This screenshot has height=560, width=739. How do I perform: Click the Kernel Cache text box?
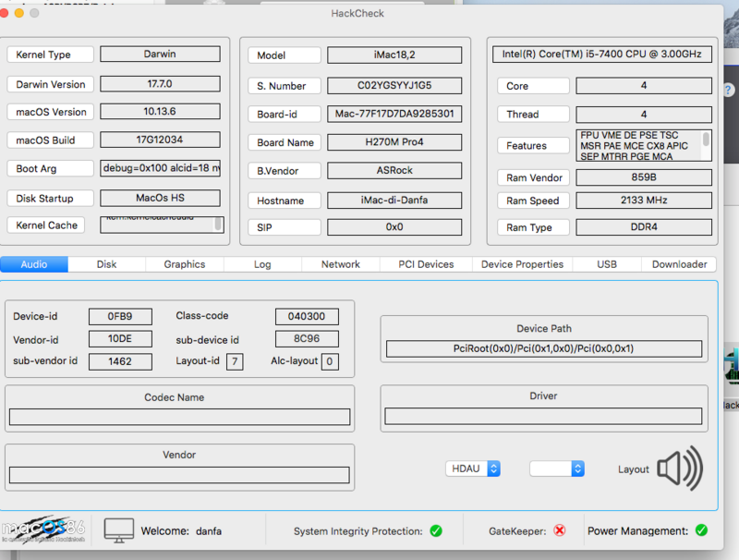(162, 225)
